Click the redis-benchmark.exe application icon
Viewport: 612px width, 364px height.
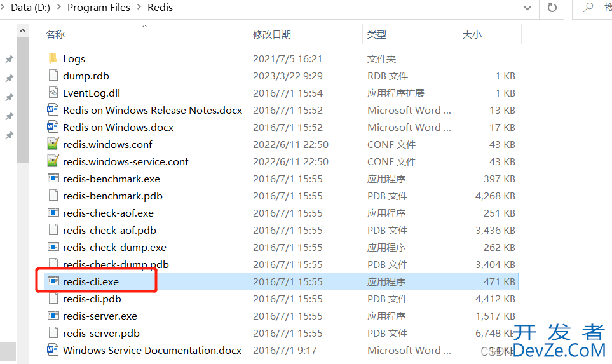(53, 179)
